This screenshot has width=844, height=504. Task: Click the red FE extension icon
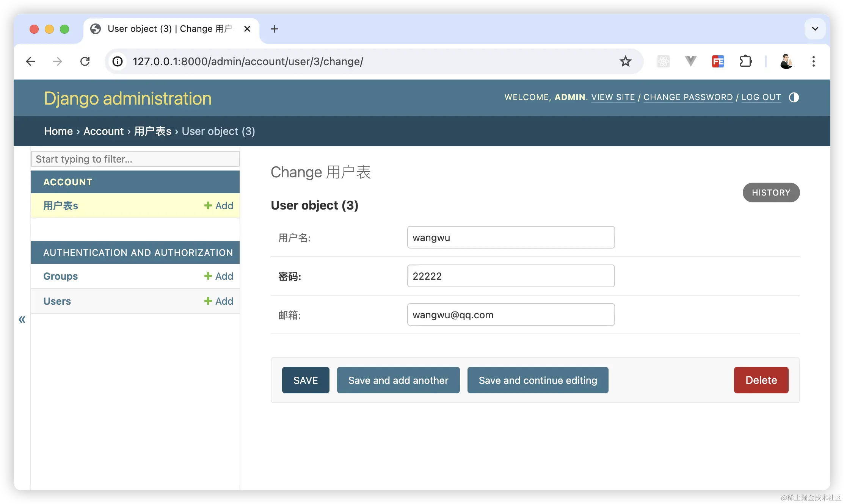coord(718,61)
